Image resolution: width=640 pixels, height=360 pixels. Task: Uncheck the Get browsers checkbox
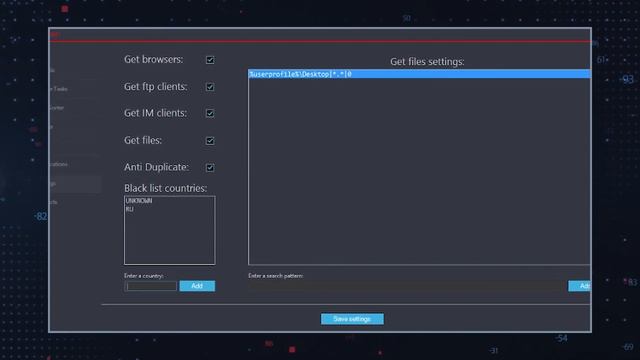(x=210, y=60)
